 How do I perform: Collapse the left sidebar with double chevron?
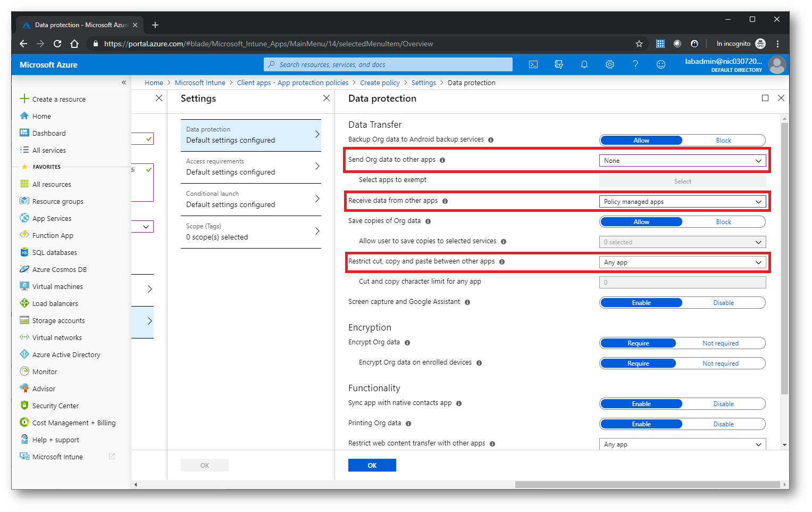(124, 82)
